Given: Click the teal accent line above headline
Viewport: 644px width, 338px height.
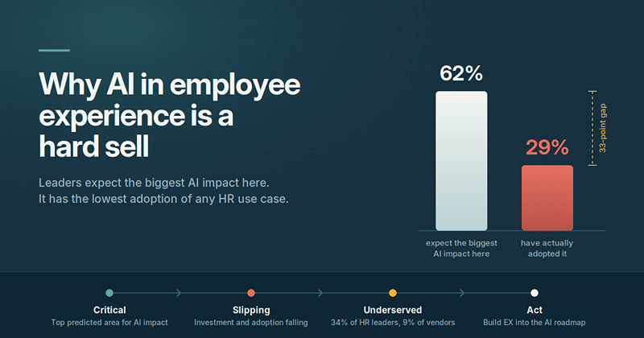Looking at the screenshot, I should (54, 51).
